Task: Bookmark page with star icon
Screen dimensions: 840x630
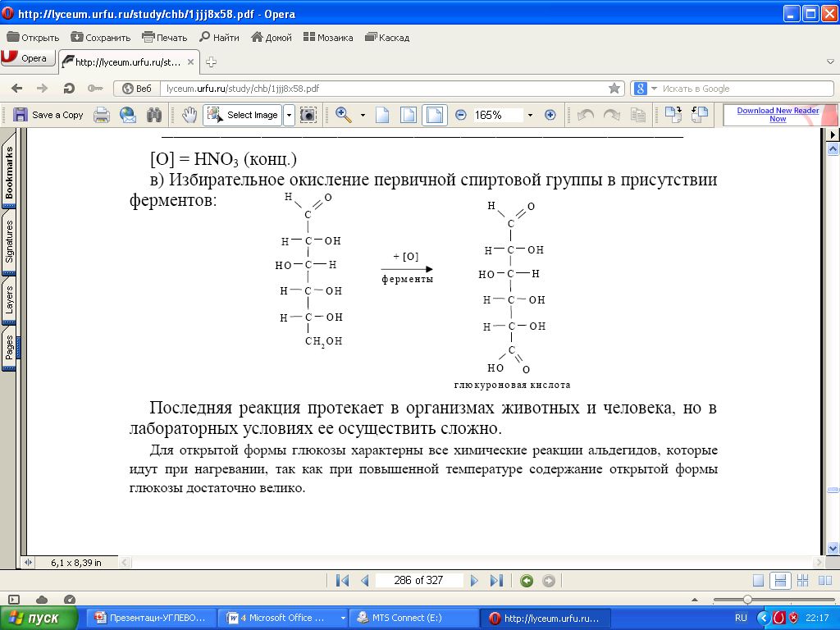Action: [614, 89]
